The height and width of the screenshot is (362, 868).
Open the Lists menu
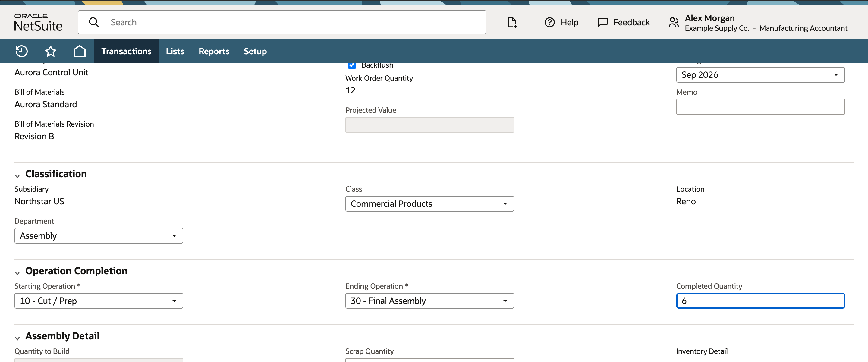(x=175, y=51)
